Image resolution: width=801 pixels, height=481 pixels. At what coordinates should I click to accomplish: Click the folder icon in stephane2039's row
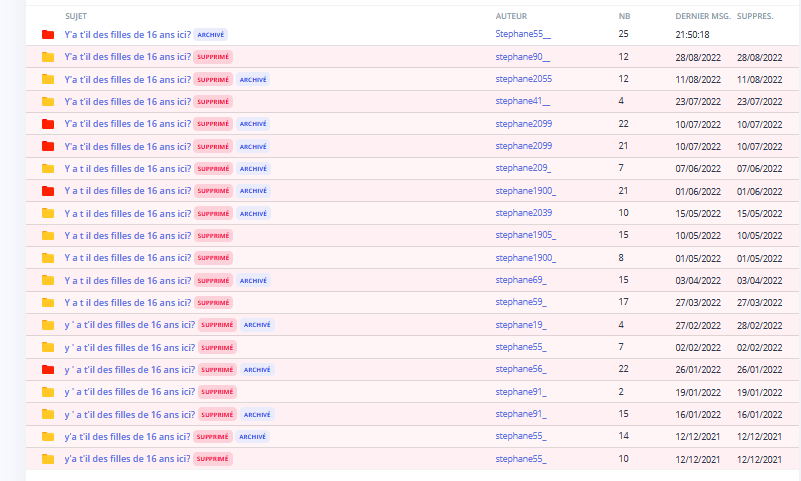click(x=47, y=213)
